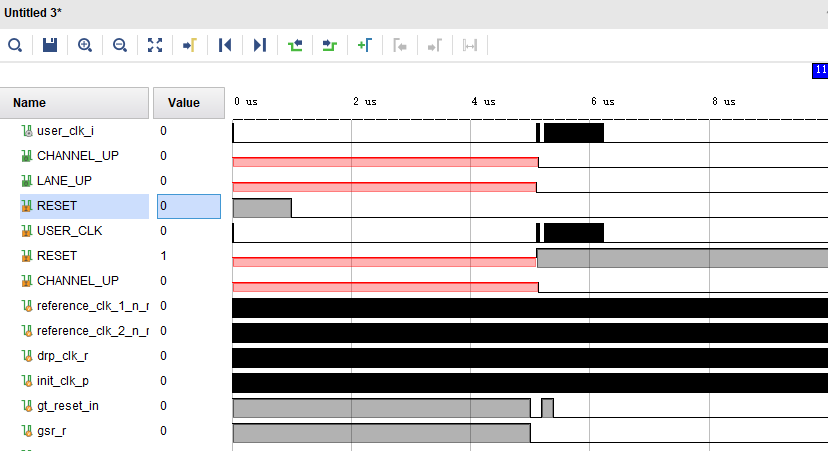Click the drp_clk_r signal icon
The width and height of the screenshot is (828, 451).
(x=27, y=356)
